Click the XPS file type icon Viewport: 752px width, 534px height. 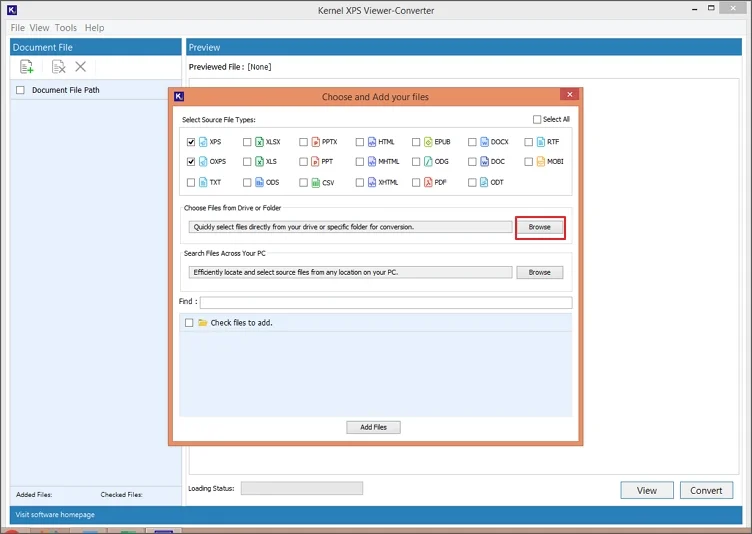tap(203, 142)
